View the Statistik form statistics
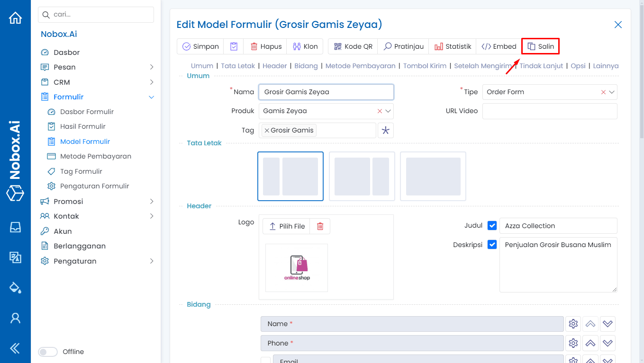Screen dimensions: 644x363 [452, 46]
